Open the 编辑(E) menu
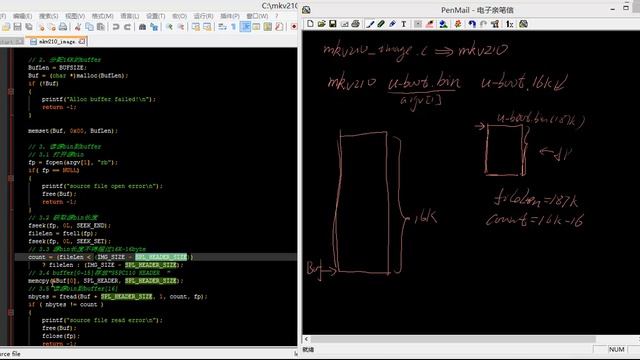This screenshot has width=640, height=360. [x=22, y=16]
